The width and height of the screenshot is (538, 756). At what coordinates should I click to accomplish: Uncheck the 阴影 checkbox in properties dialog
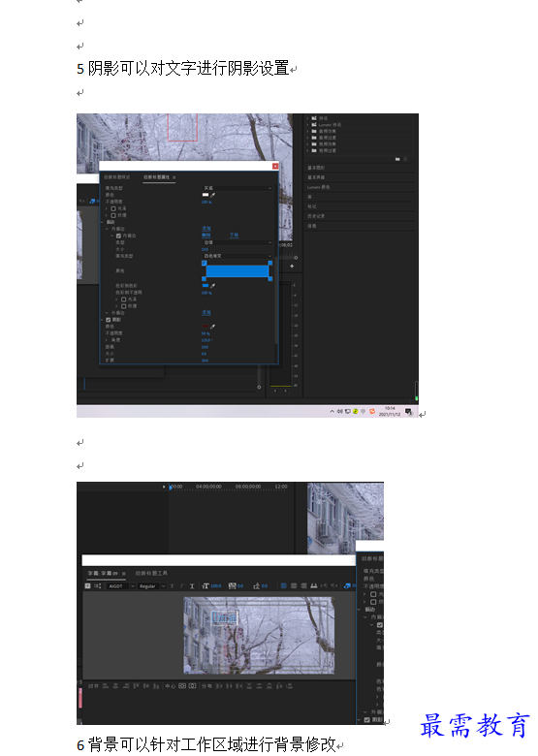(109, 320)
